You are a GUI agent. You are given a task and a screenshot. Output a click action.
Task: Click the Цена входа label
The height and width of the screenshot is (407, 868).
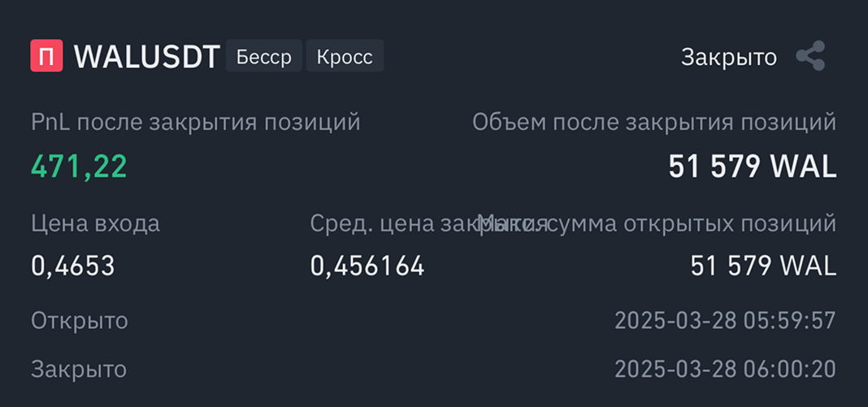tap(95, 223)
